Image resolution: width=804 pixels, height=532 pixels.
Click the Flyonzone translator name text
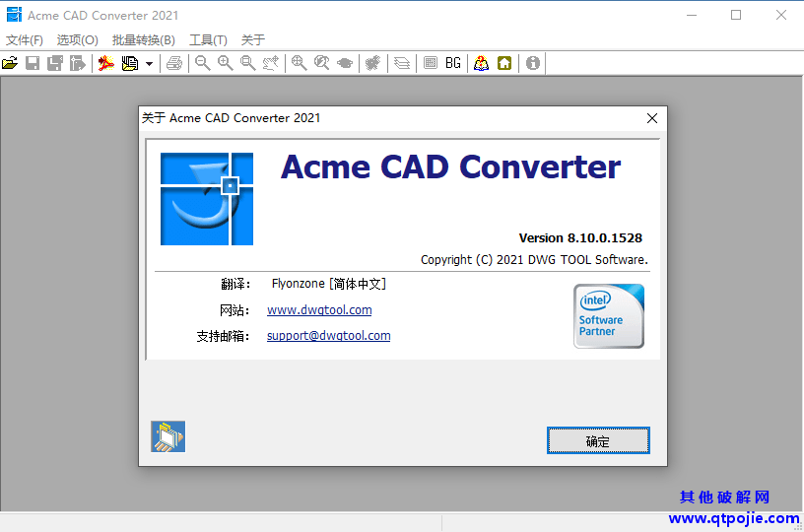(298, 284)
